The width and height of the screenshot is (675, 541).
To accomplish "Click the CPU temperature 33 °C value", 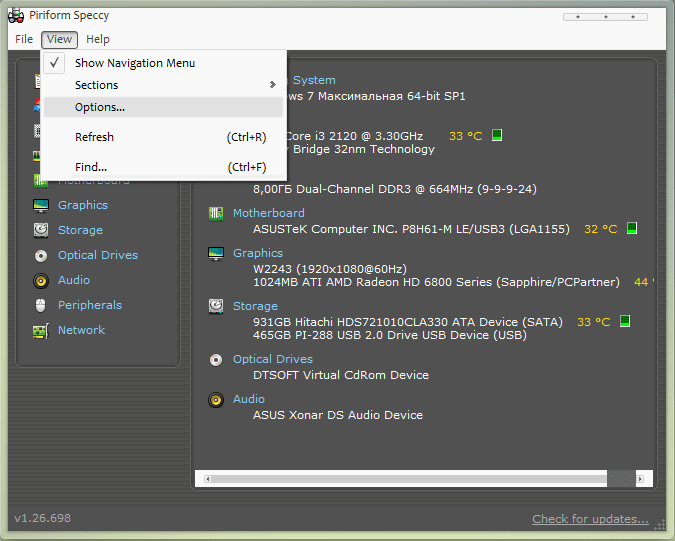I will [465, 136].
